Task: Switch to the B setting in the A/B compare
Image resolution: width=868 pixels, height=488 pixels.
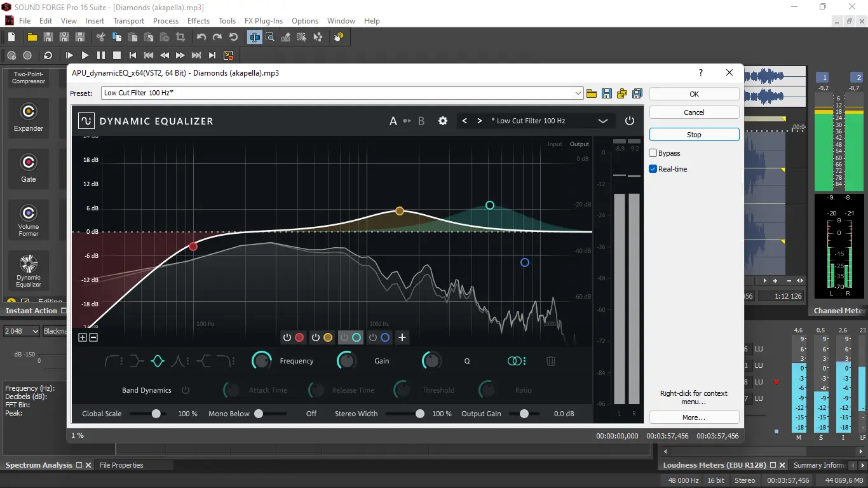Action: 421,121
